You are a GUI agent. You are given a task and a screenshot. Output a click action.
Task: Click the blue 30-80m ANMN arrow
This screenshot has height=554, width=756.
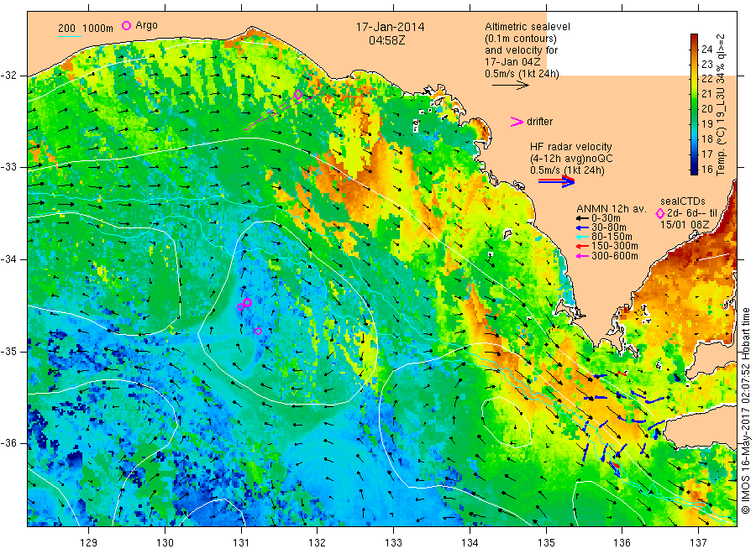582,227
